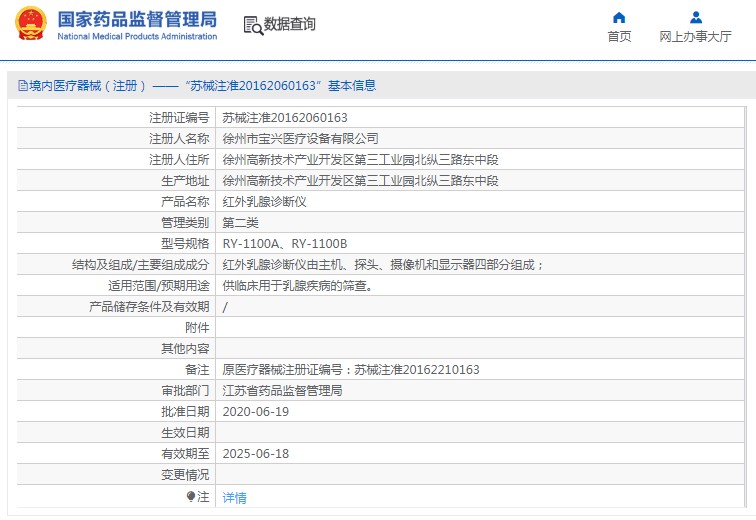Click the national emblem logo
Image resolution: width=756 pixels, height=520 pixels.
31,23
